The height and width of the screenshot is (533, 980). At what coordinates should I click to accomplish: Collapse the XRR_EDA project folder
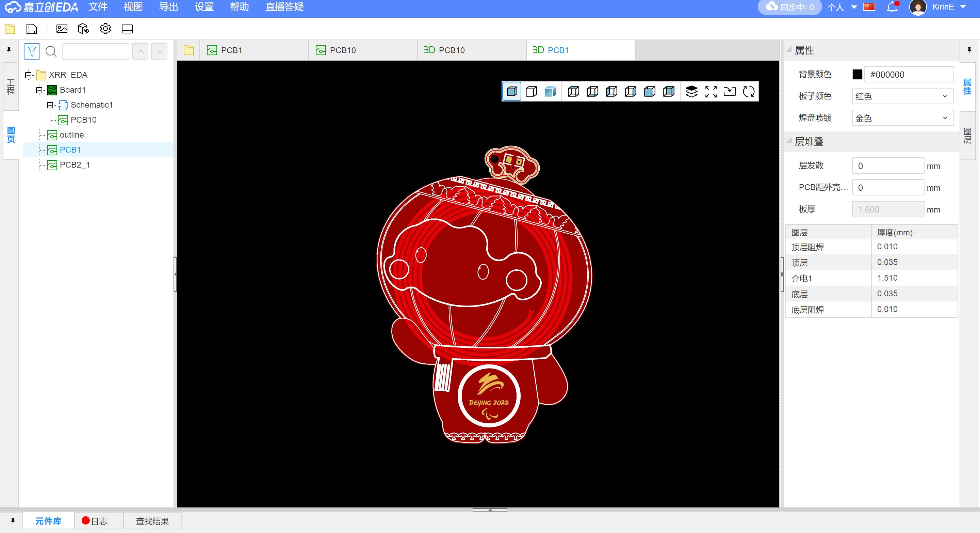coord(28,75)
